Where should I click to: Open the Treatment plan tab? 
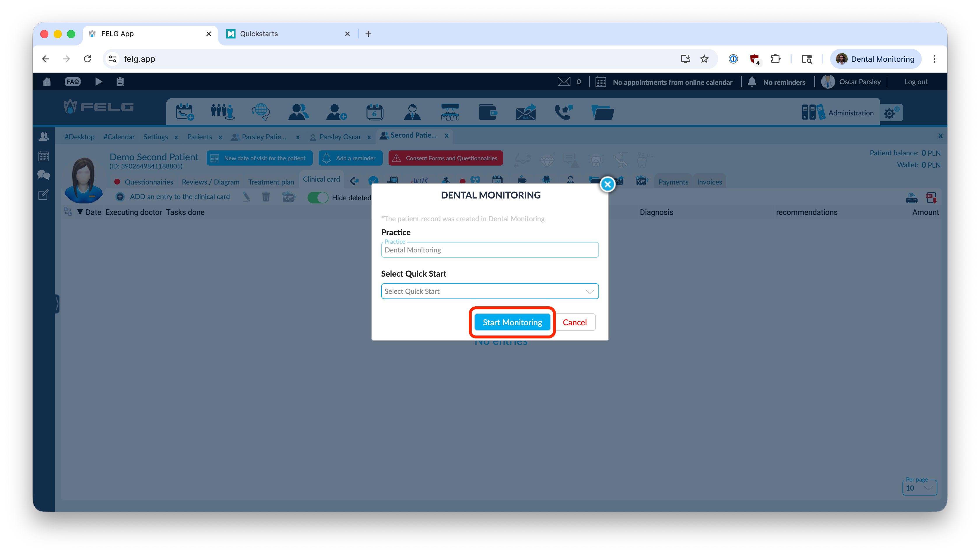point(271,182)
